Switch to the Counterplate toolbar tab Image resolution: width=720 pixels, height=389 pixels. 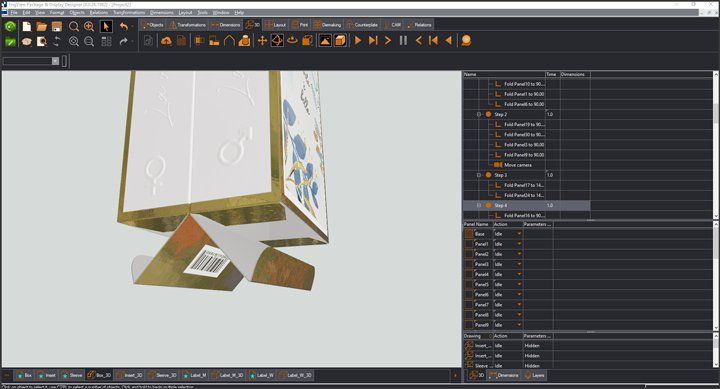[x=362, y=25]
